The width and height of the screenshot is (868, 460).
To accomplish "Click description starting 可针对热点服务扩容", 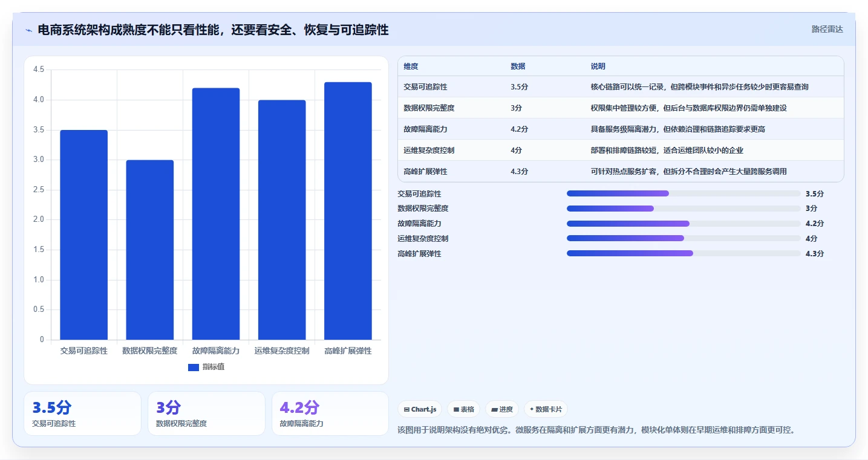I will 689,172.
